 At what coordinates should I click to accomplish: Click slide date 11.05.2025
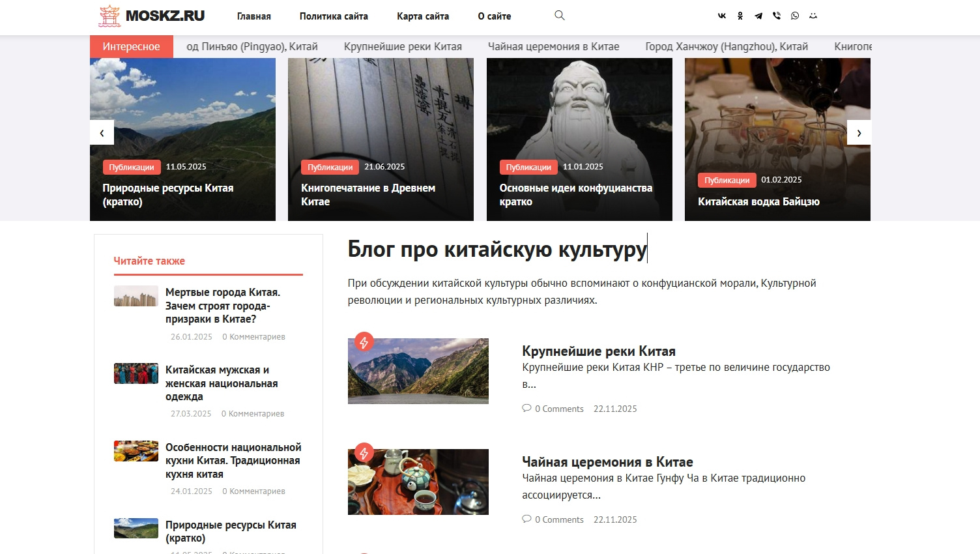pyautogui.click(x=186, y=167)
